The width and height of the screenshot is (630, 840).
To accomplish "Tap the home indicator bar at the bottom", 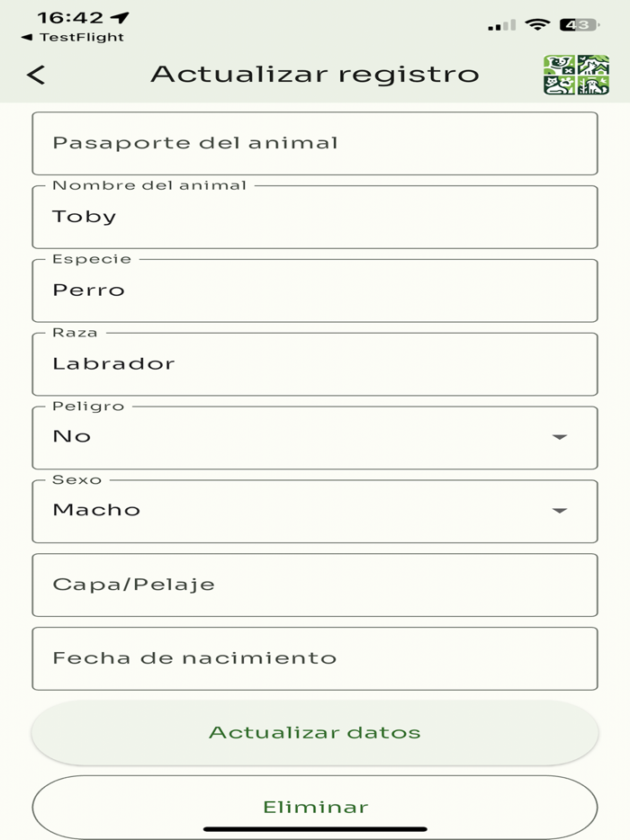I will pyautogui.click(x=315, y=827).
